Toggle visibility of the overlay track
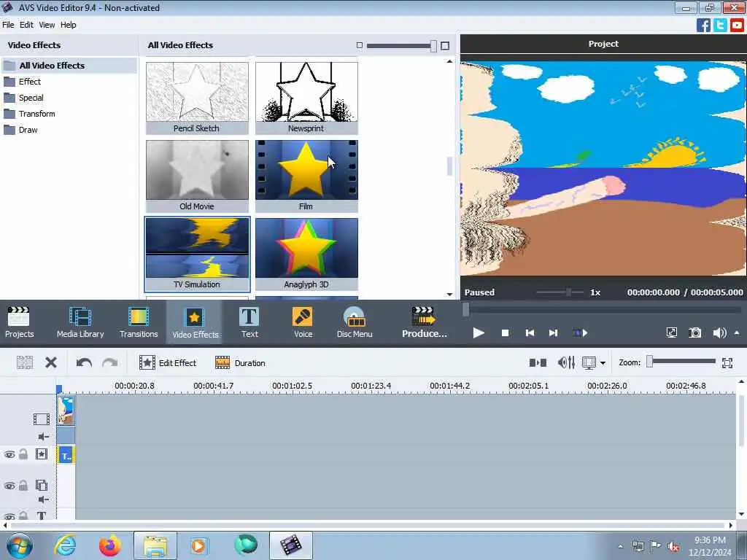 tap(9, 486)
